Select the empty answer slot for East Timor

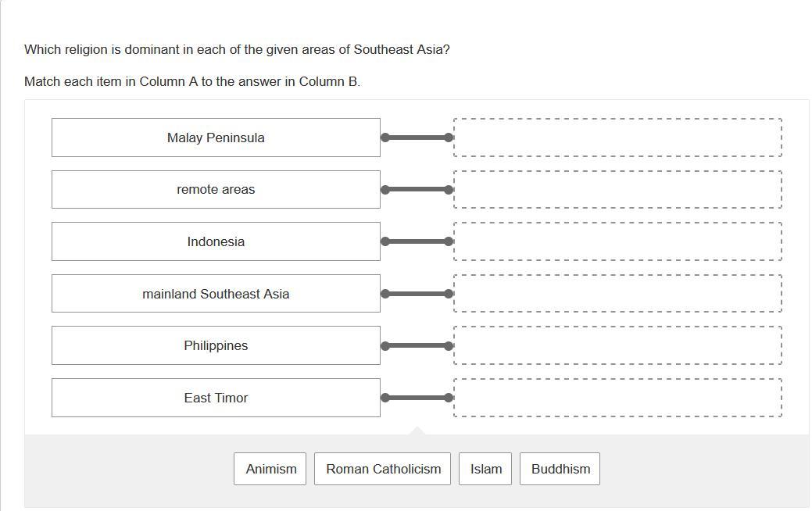coord(617,398)
